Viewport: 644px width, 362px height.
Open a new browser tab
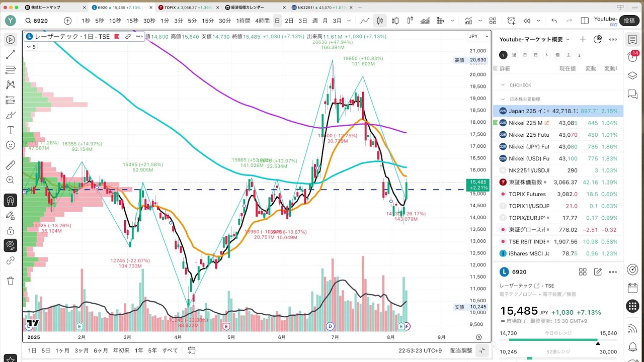tap(360, 8)
